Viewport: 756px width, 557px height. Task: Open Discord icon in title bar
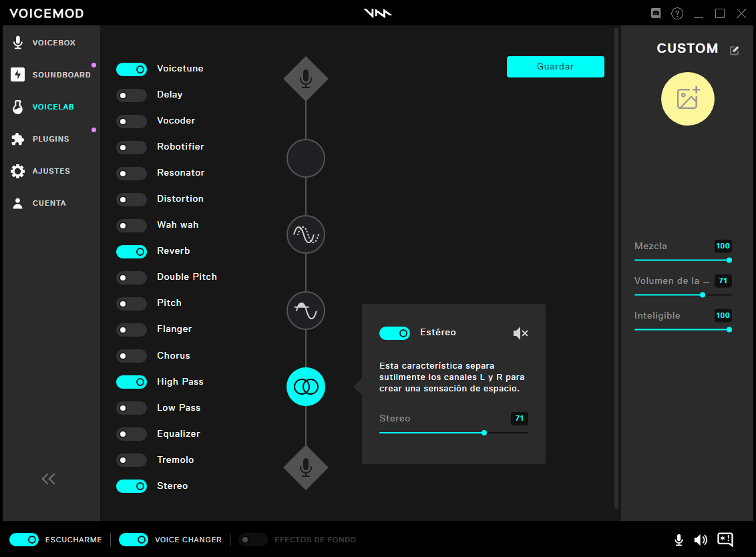(656, 13)
